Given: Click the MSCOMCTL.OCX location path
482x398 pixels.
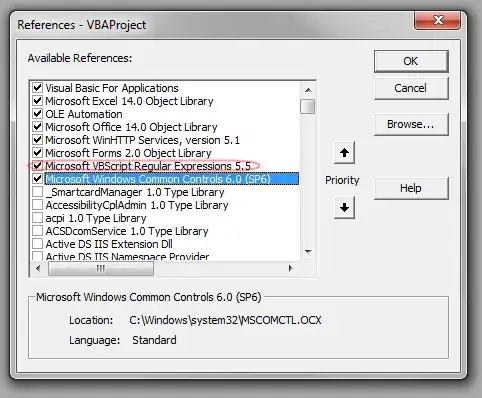Looking at the screenshot, I should (x=225, y=320).
